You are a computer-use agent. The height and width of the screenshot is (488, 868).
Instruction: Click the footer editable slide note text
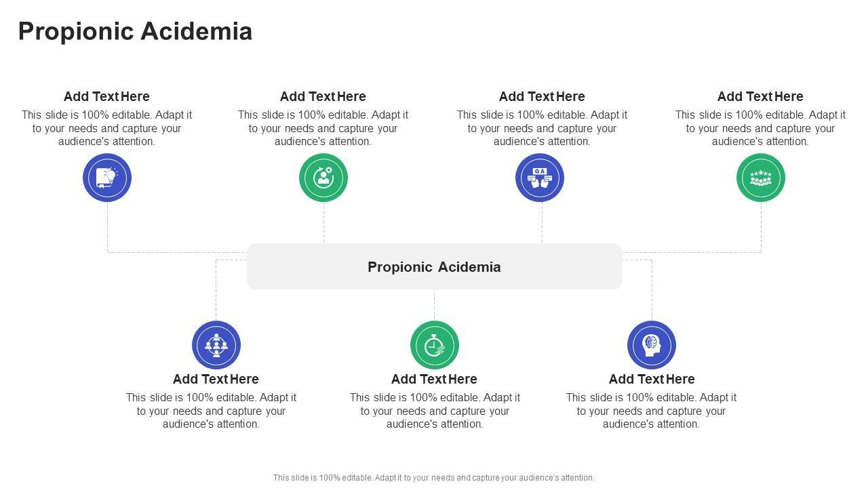click(x=434, y=478)
